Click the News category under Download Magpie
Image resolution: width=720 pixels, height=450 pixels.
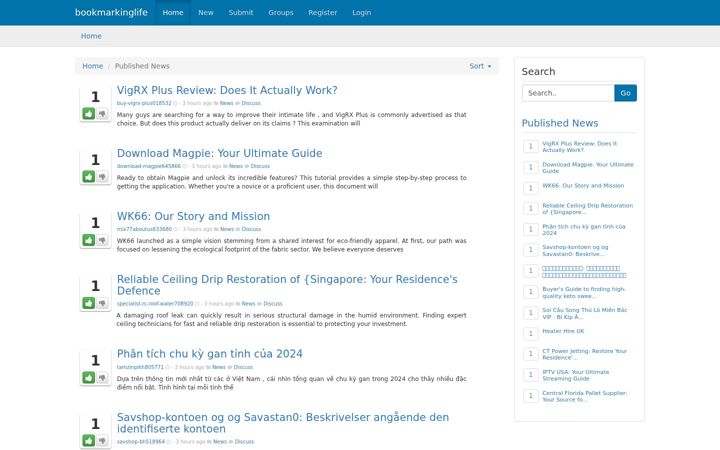(236, 166)
